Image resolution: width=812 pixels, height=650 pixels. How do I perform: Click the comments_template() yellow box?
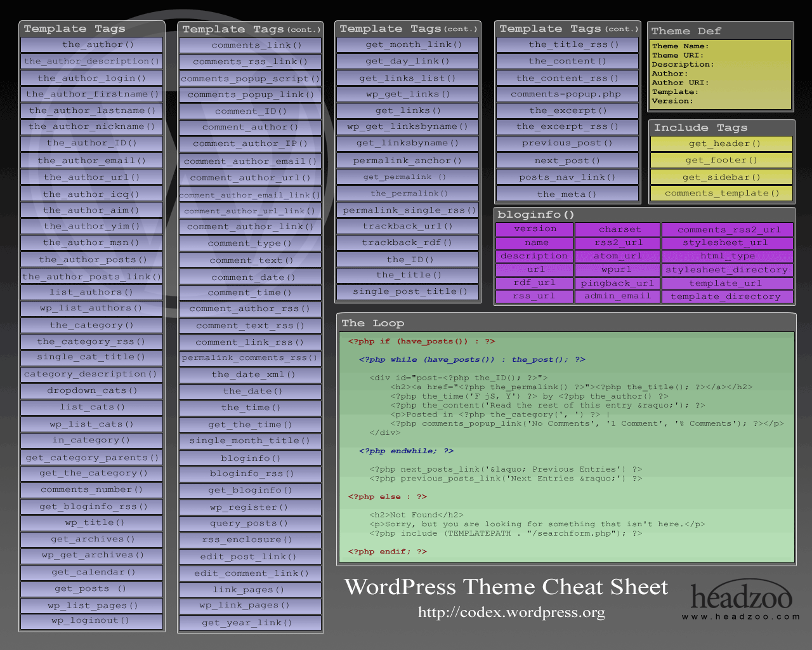(x=721, y=193)
